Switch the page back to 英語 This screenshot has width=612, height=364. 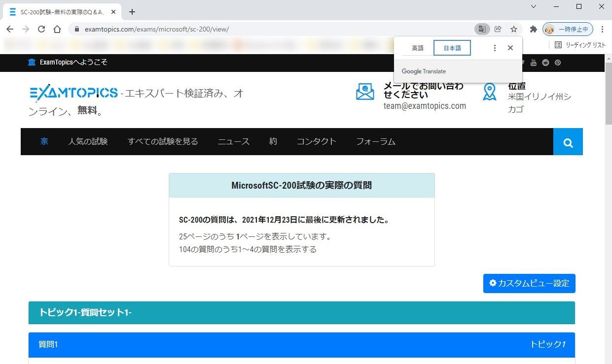click(418, 48)
